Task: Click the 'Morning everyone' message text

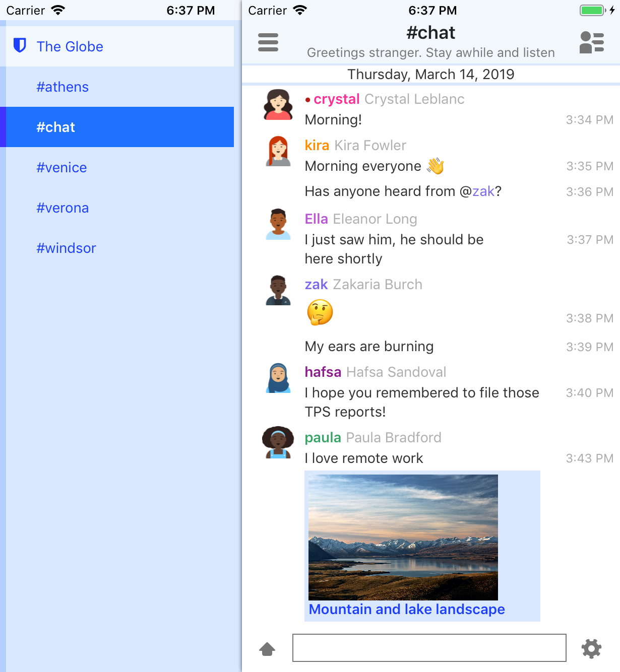Action: (363, 166)
